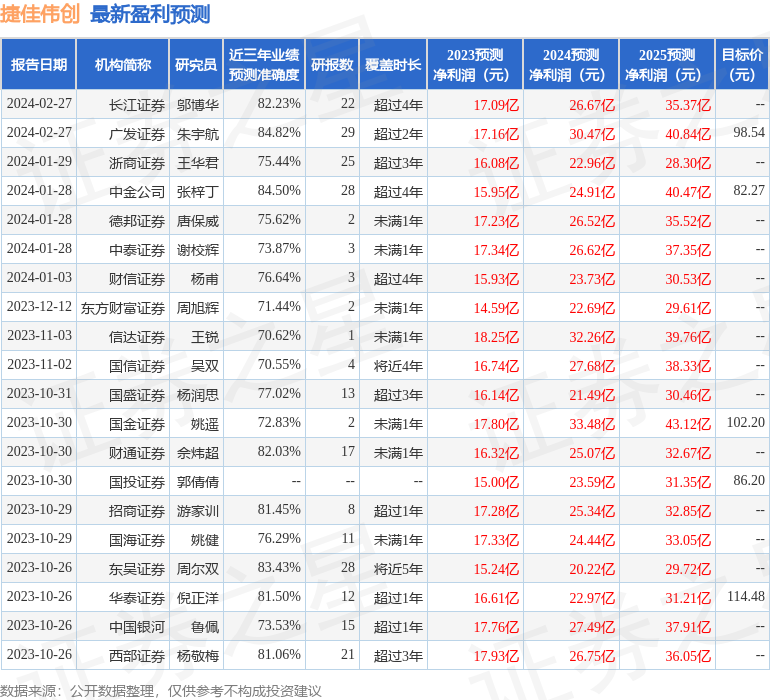Click the 2025预测净利润 column header

(667, 64)
